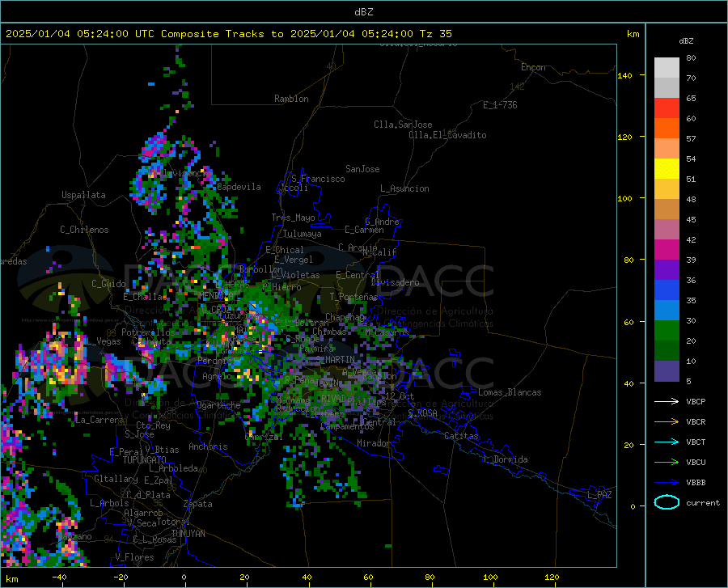Click the orange VBCR arrow symbol
The width and height of the screenshot is (728, 588).
tap(667, 421)
